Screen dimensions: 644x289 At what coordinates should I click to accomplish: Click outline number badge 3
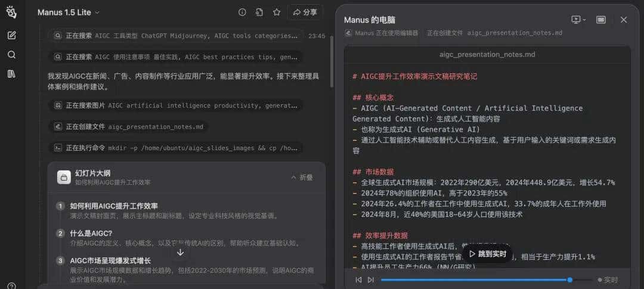[60, 261]
